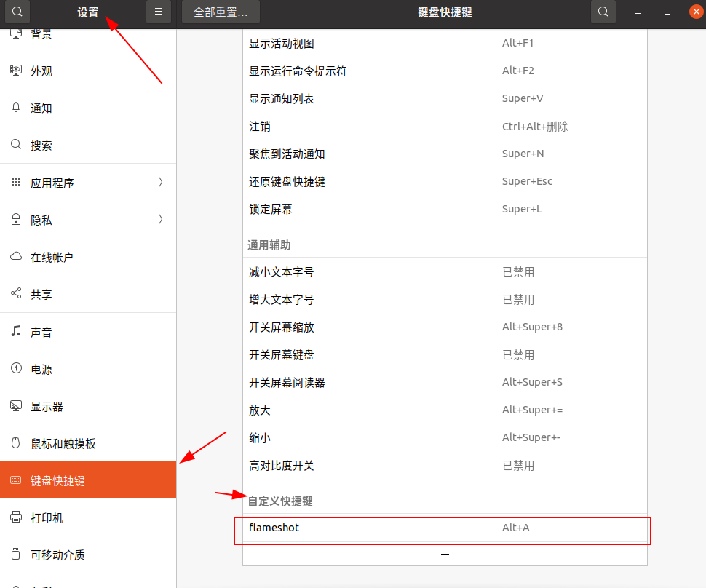Close the settings window
The height and width of the screenshot is (588, 706).
coord(696,12)
